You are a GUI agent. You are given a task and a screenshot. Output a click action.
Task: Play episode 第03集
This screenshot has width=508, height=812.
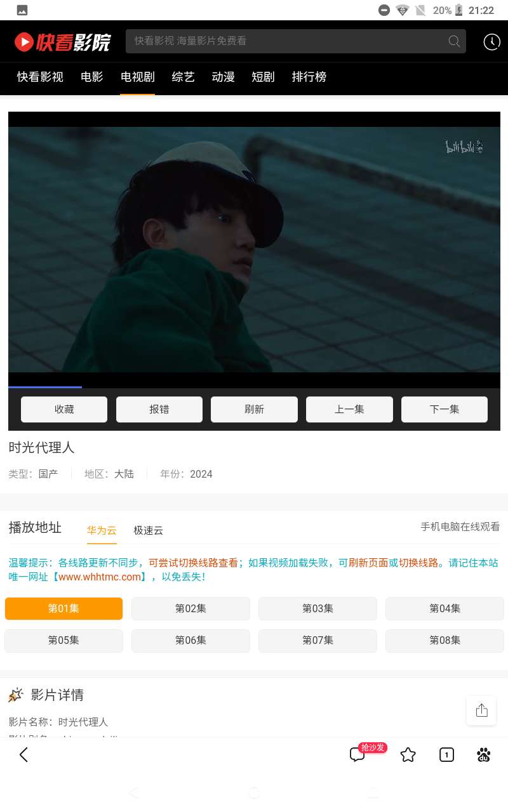(x=317, y=608)
